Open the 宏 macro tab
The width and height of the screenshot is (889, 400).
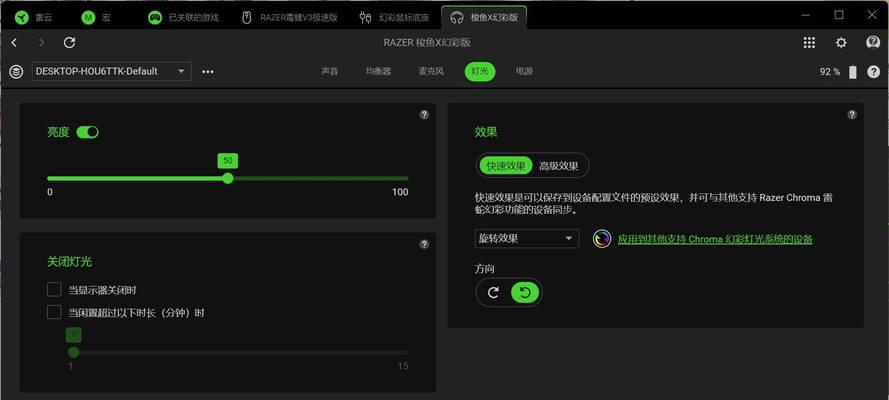pyautogui.click(x=96, y=18)
